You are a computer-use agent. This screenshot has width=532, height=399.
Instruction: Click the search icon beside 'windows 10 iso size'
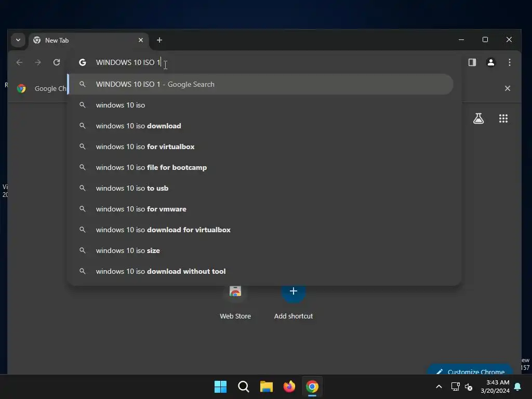point(83,250)
